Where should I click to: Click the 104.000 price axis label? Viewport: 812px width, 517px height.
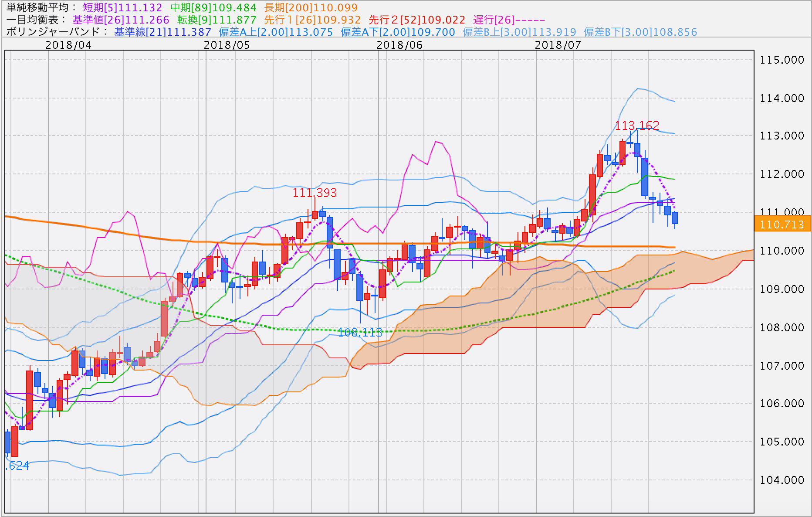point(782,480)
